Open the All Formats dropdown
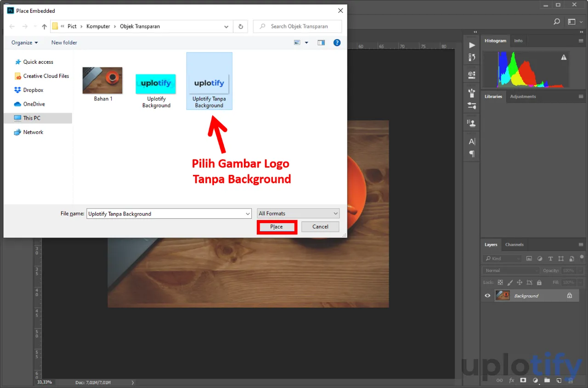The width and height of the screenshot is (588, 388). [x=298, y=214]
